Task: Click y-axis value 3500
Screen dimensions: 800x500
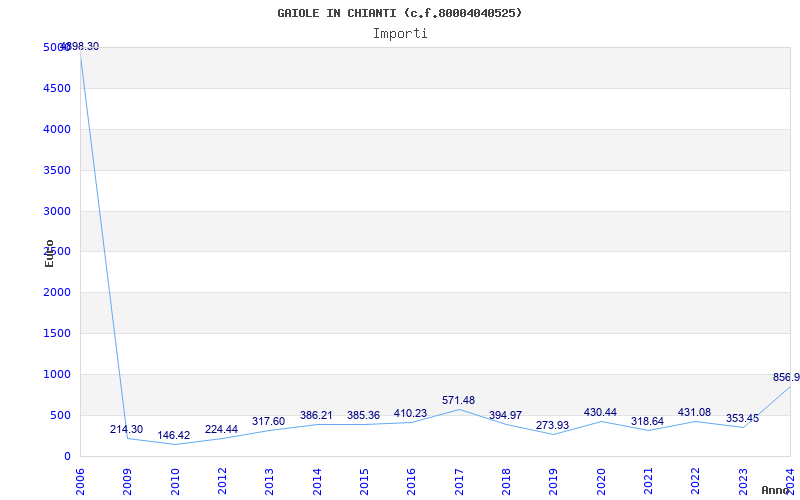Action: point(57,170)
